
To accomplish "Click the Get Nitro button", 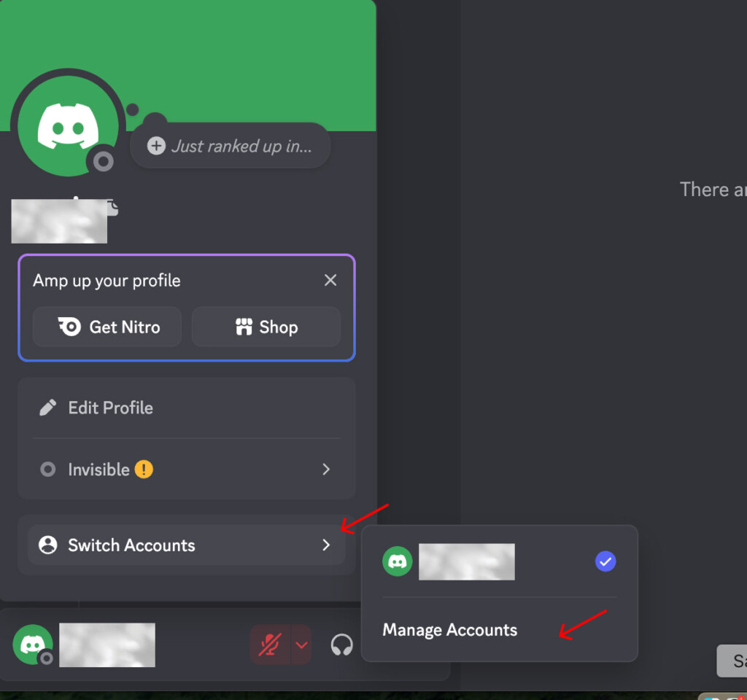I will click(107, 327).
